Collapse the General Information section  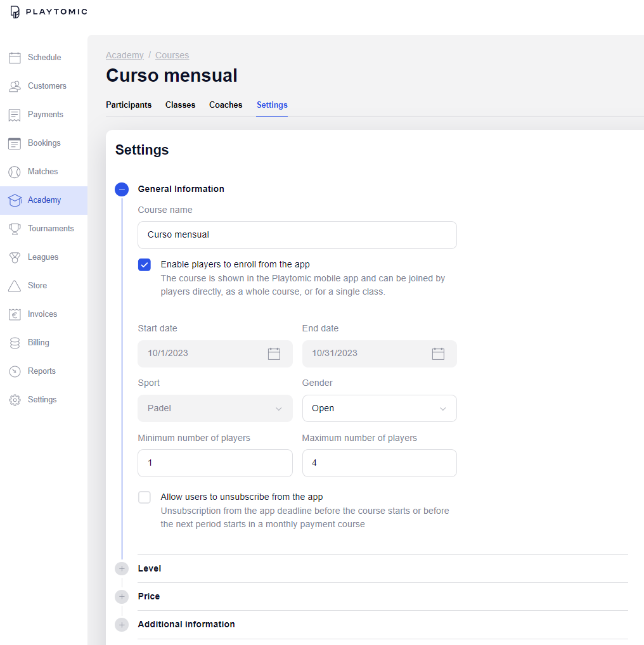pyautogui.click(x=121, y=189)
